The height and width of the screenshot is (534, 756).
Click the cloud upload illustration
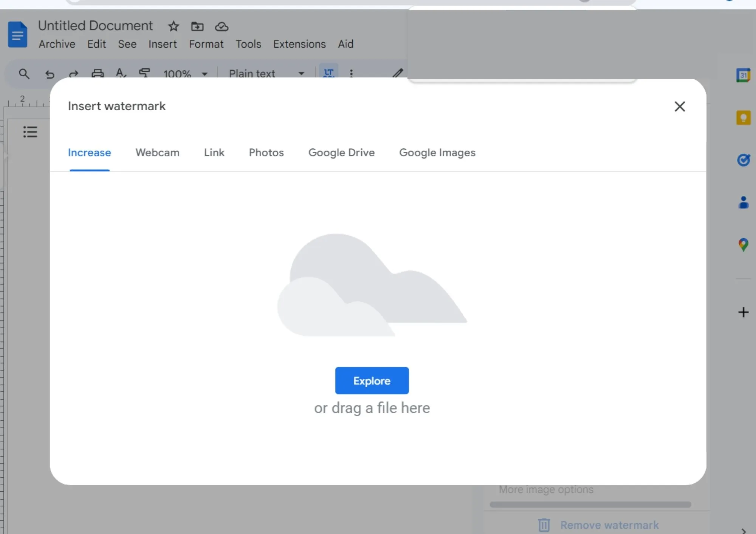pyautogui.click(x=372, y=285)
